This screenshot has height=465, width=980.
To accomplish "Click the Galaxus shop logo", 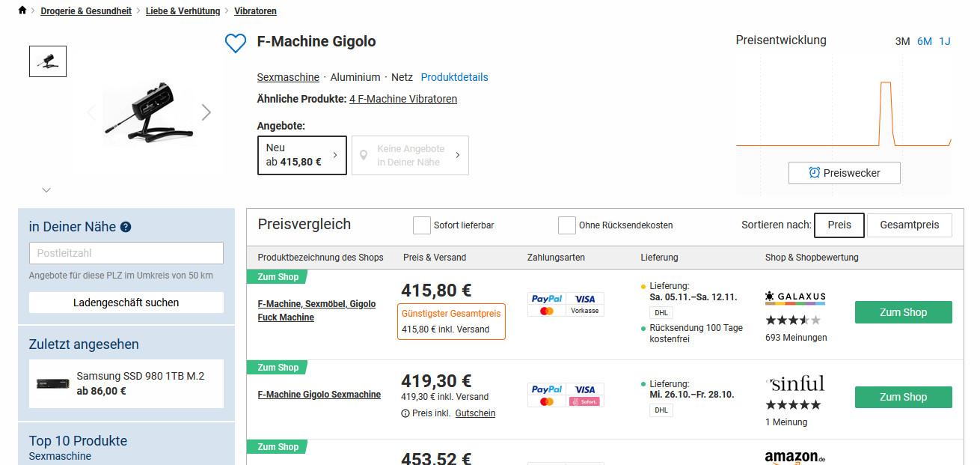I will 795,297.
